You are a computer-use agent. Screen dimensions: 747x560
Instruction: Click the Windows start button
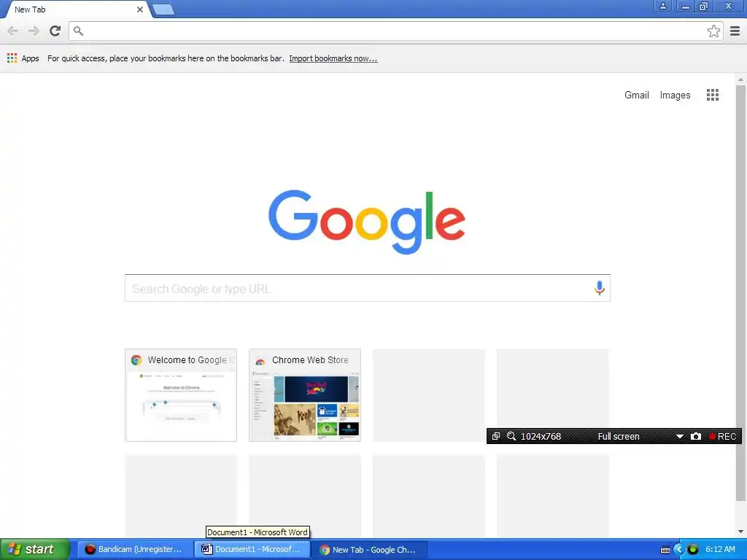(35, 549)
